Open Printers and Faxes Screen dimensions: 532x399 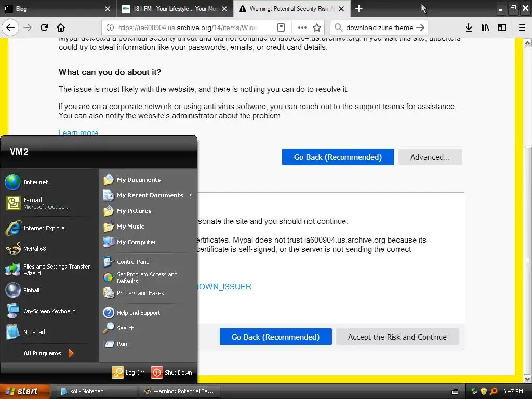pyautogui.click(x=148, y=293)
